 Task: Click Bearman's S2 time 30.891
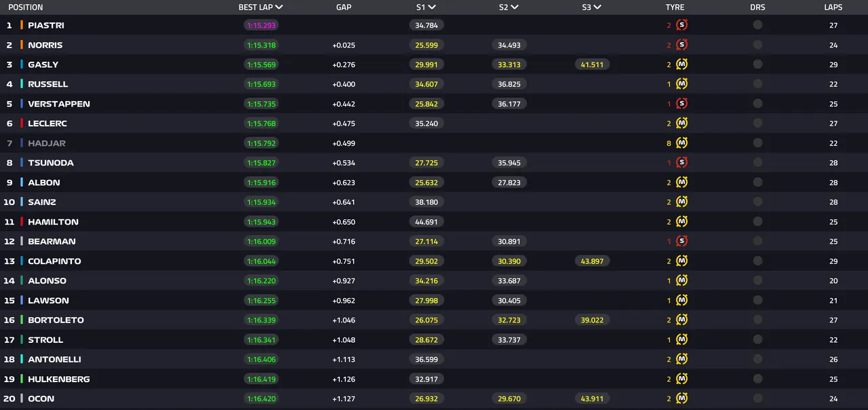[509, 241]
